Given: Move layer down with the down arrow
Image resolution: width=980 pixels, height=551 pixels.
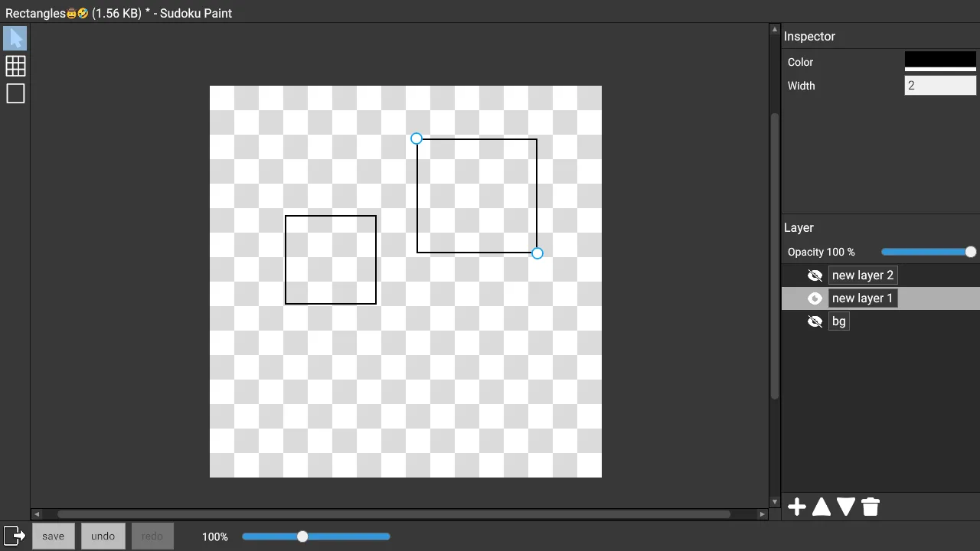Looking at the screenshot, I should point(846,507).
